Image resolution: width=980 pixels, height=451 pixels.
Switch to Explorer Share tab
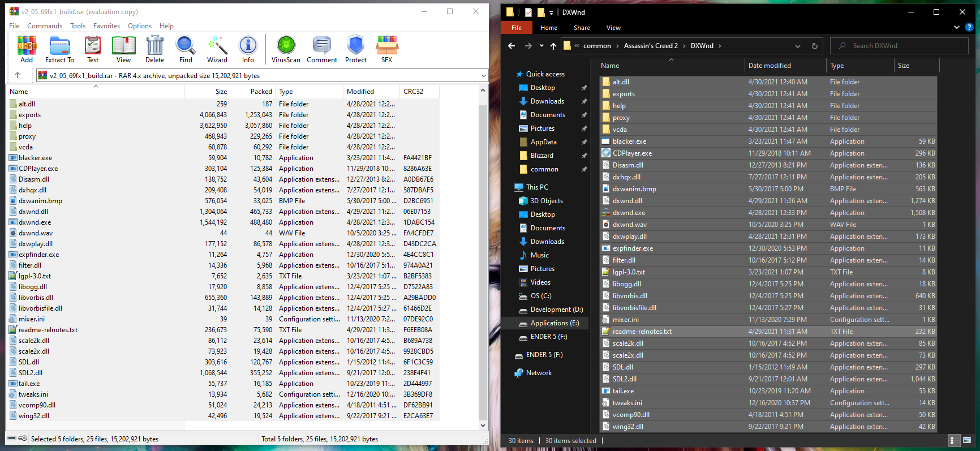pyautogui.click(x=582, y=28)
